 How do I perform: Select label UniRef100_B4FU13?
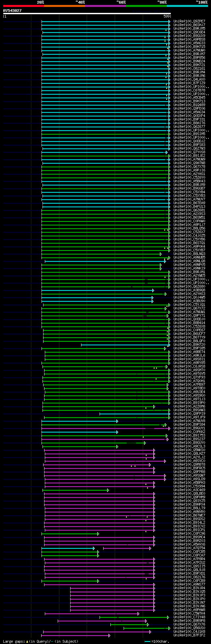pos(189,207)
